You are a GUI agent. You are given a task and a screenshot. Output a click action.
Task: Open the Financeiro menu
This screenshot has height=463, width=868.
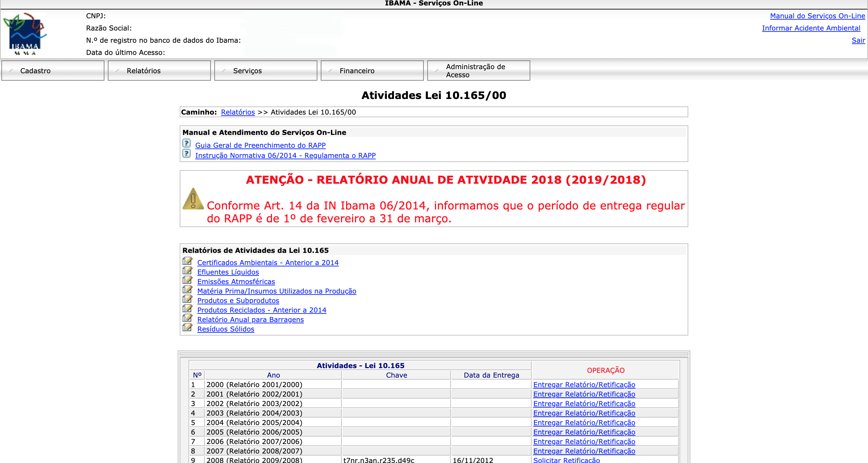click(x=372, y=71)
